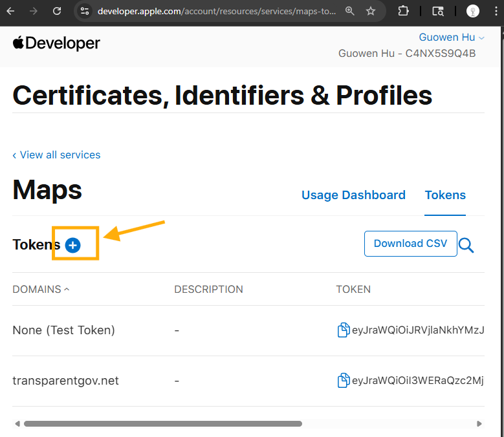
Task: Open the token search magnifier icon
Action: click(x=466, y=245)
